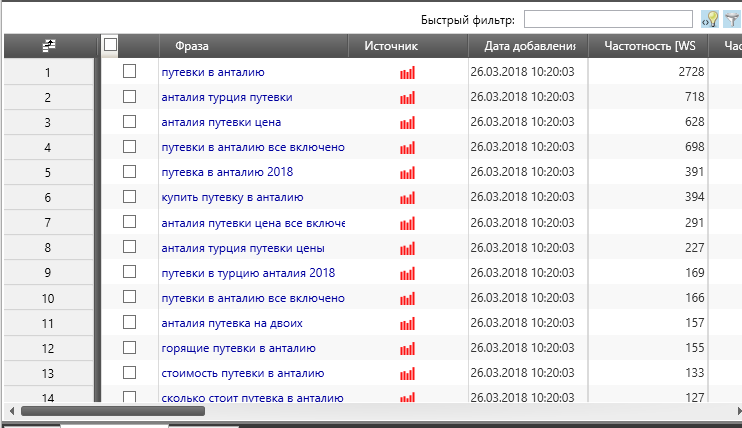Click the horizontal scrollbar right arrow

(x=735, y=410)
